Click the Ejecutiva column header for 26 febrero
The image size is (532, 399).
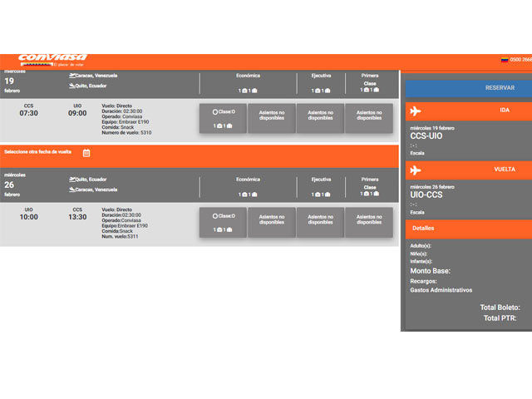[x=321, y=180]
